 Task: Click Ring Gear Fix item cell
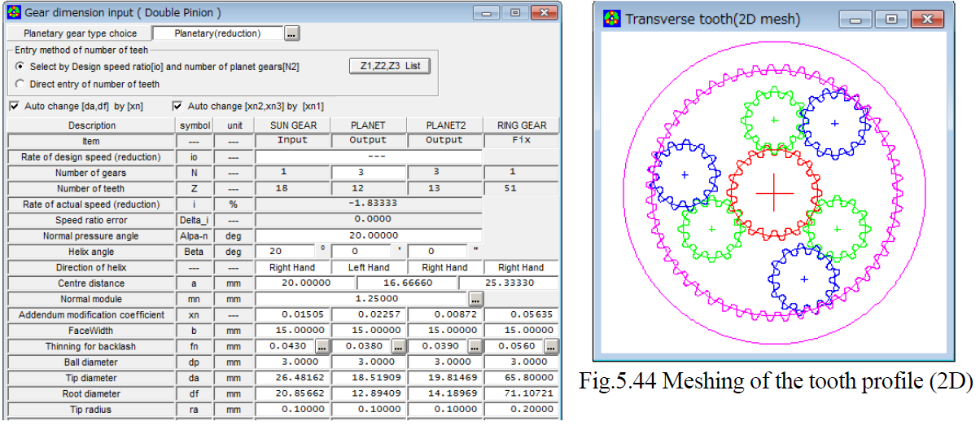point(521,141)
